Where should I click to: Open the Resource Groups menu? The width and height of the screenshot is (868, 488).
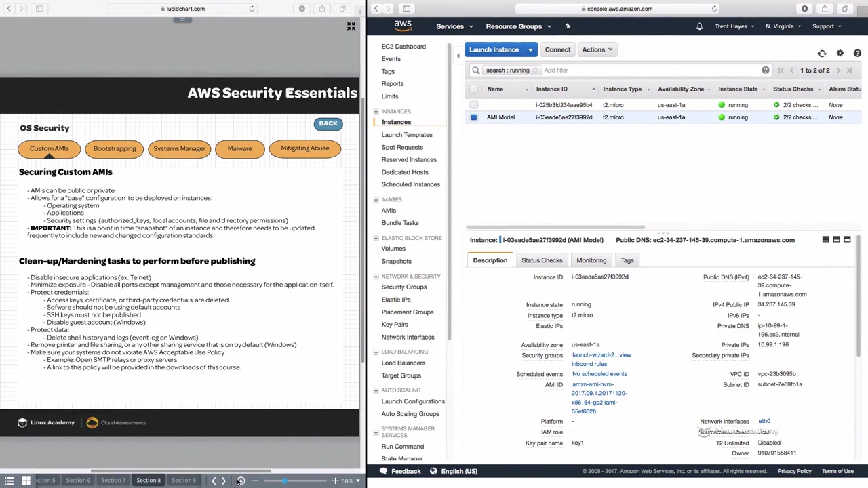tap(518, 26)
